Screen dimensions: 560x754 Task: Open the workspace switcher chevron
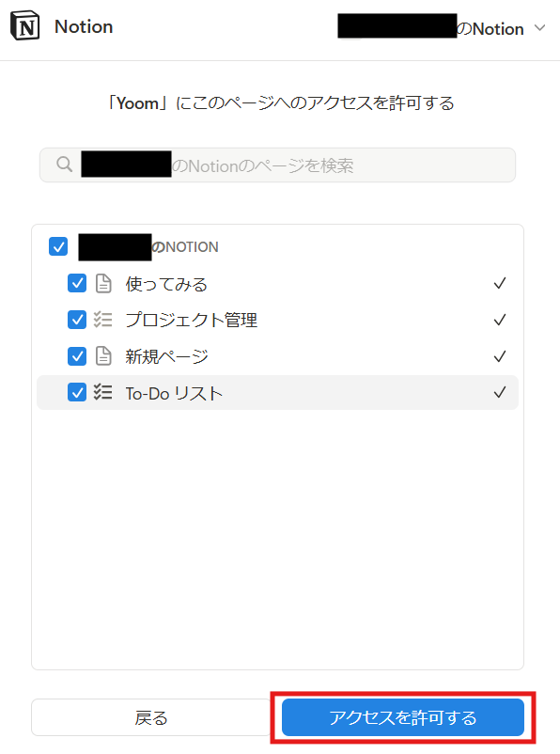pos(540,28)
